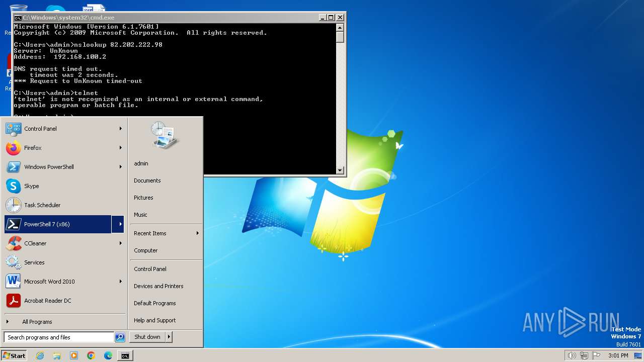Open File Explorer from the taskbar
Screen dimensions: 644x362
point(57,355)
